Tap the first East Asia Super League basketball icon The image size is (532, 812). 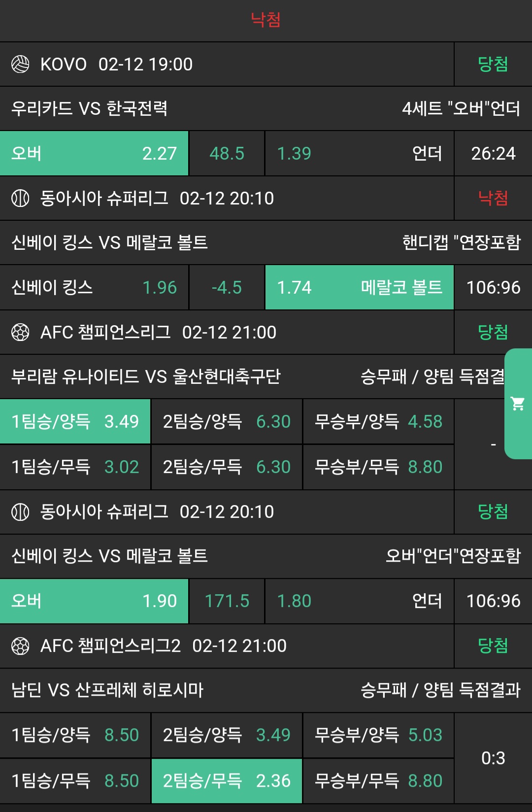[20, 198]
